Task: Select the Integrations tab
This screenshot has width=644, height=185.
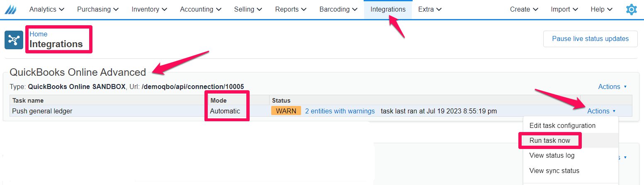Action: pos(388,9)
